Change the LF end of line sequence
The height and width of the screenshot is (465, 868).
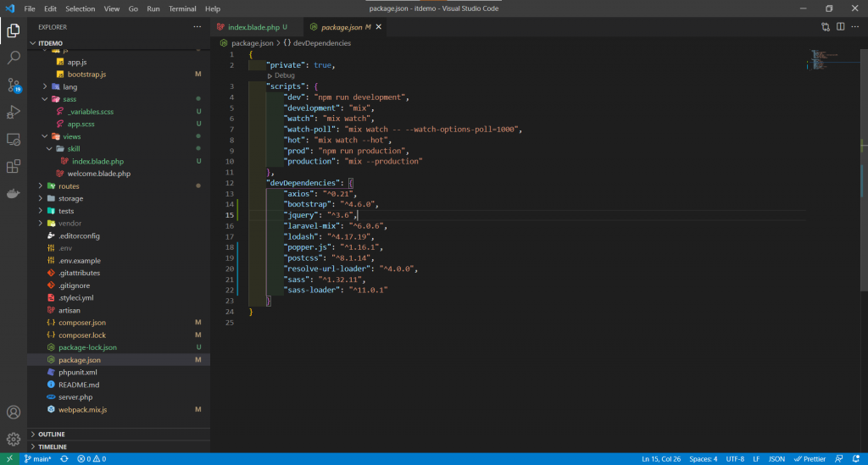(x=756, y=459)
